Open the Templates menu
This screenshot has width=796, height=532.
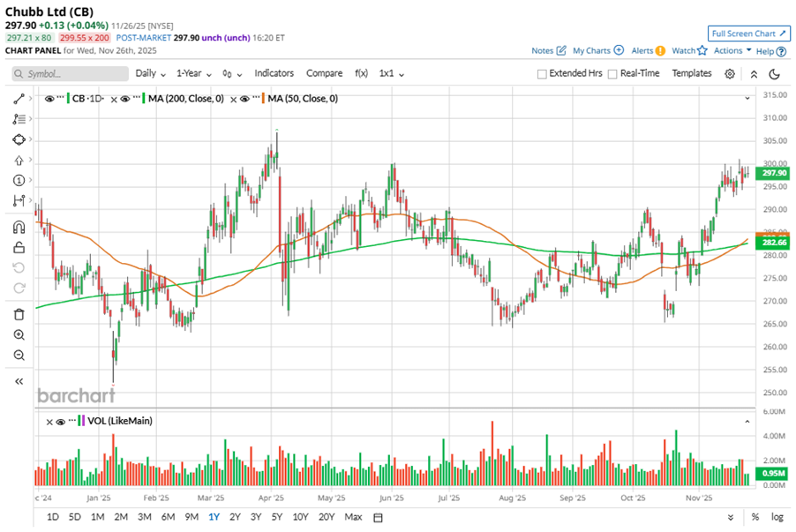[x=691, y=73]
